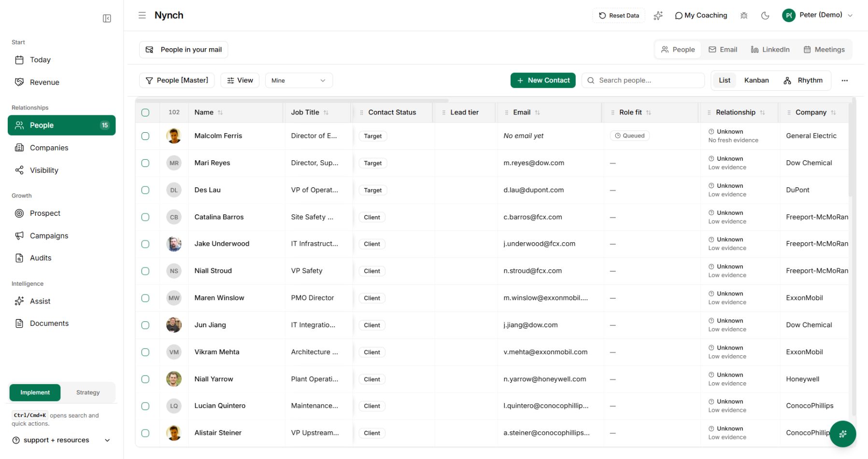Screen dimensions: 868x459
Task: Toggle dark mode moon icon
Action: point(765,15)
